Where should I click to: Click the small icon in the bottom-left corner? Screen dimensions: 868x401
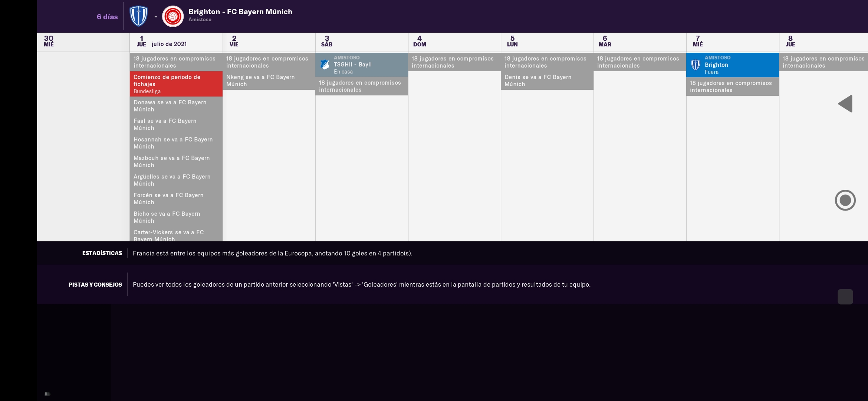point(47,394)
